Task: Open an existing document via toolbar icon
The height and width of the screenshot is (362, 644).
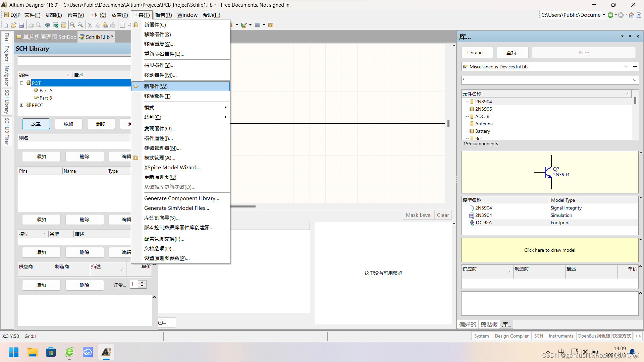Action: (13, 25)
